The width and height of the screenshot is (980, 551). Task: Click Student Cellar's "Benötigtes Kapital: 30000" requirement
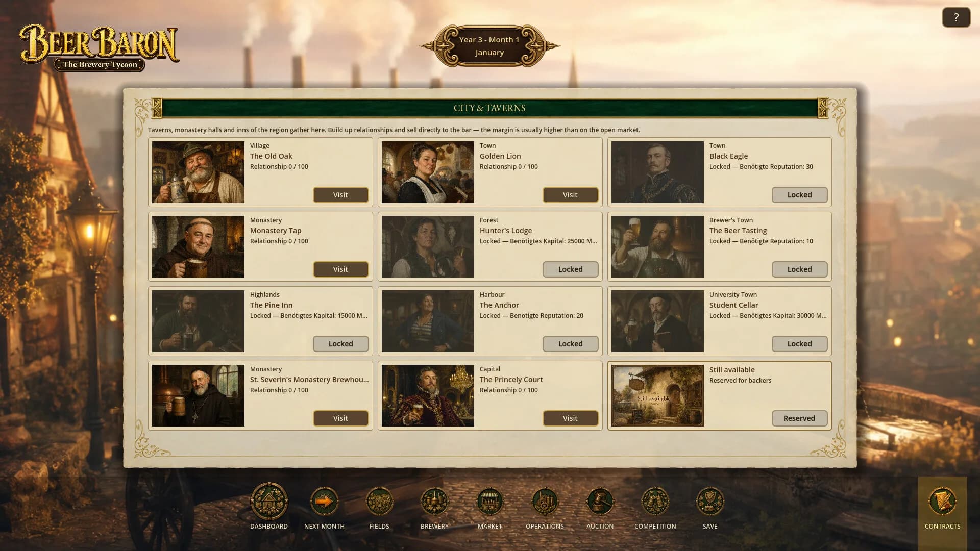[x=777, y=316]
